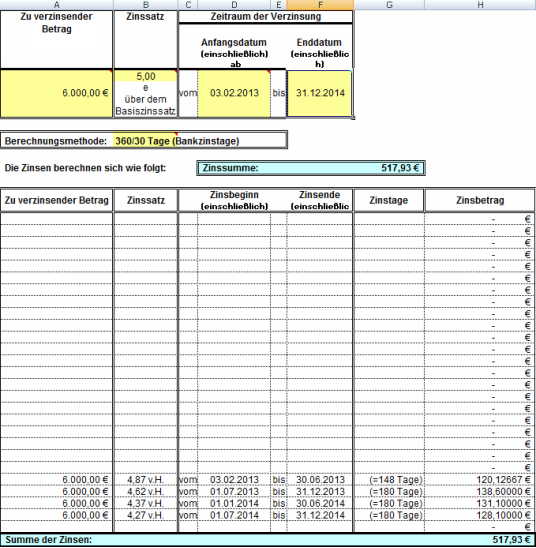Click the 138,60000 € interest cell
The height and width of the screenshot is (548, 536).
point(480,491)
